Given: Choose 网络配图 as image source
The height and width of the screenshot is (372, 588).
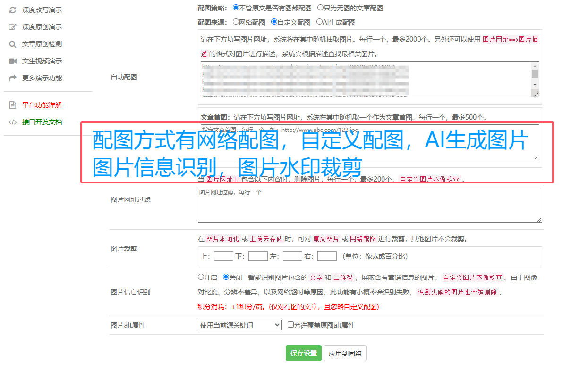Looking at the screenshot, I should click(x=236, y=22).
